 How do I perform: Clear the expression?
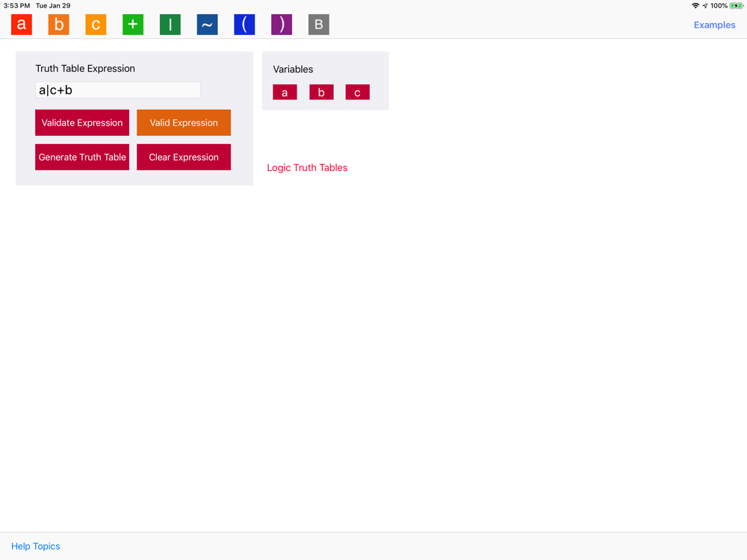click(184, 157)
